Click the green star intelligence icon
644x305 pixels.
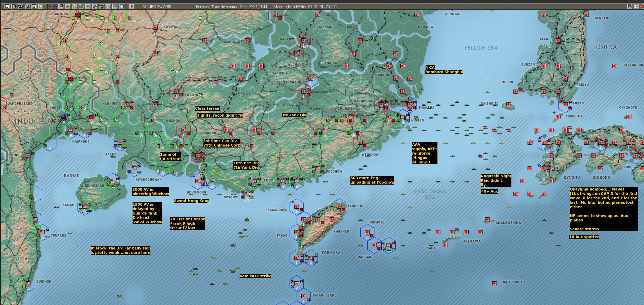(x=41, y=7)
